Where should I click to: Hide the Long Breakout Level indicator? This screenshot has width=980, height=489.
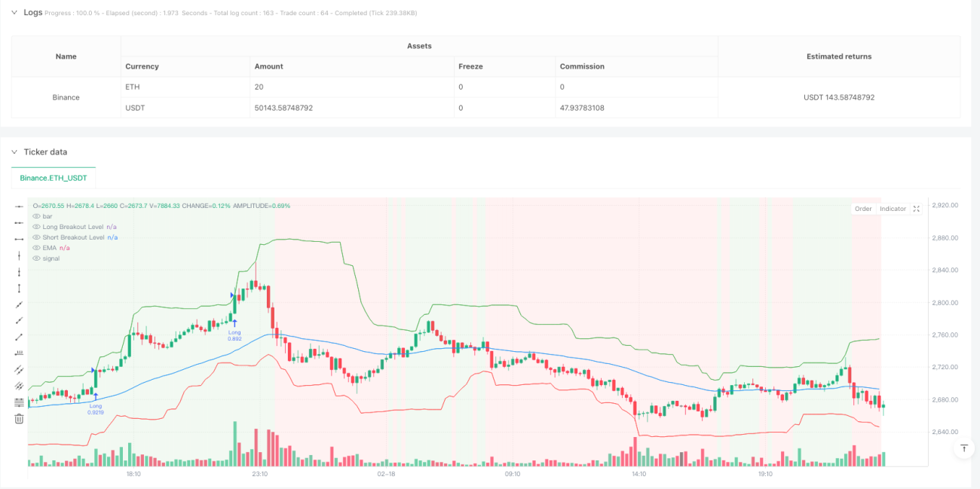[x=36, y=227]
